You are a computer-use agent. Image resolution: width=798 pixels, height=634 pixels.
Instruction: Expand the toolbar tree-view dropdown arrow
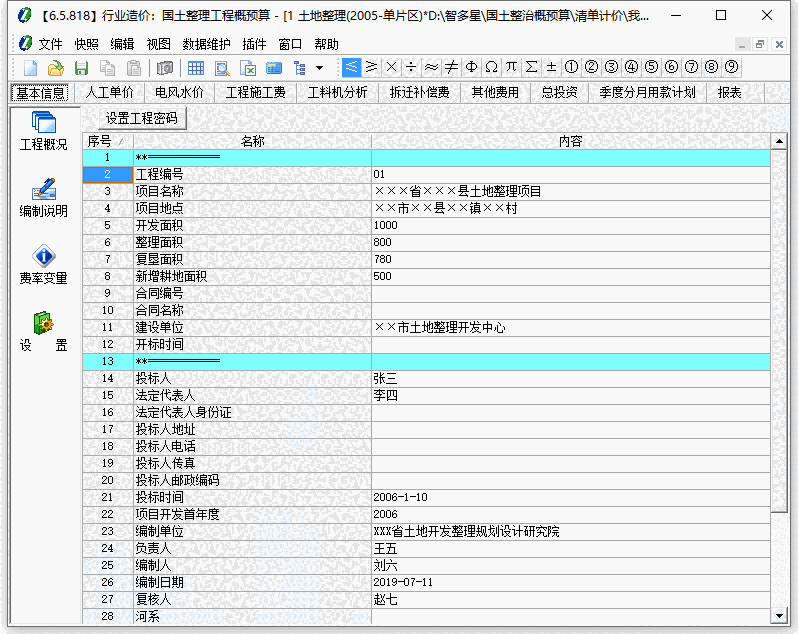pyautogui.click(x=319, y=68)
